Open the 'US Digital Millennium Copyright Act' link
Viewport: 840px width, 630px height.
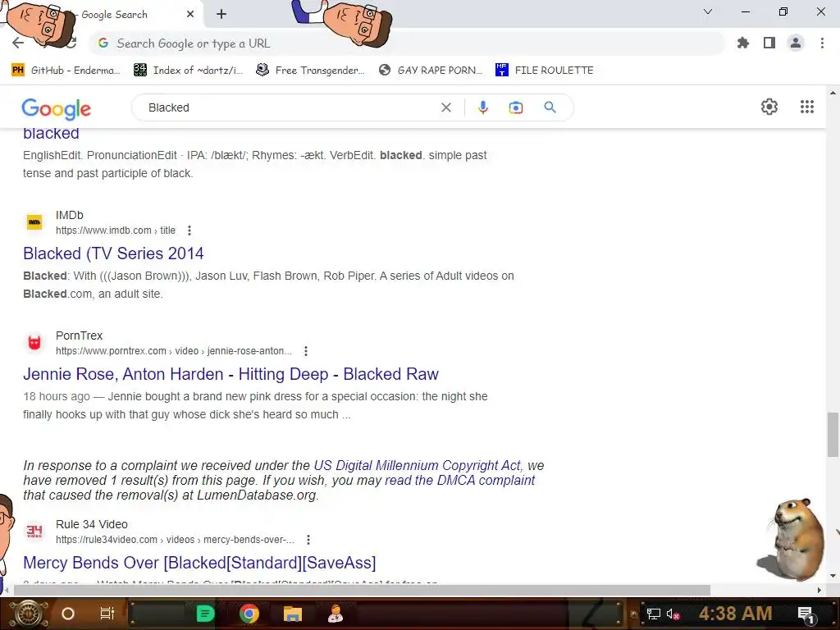[418, 466]
